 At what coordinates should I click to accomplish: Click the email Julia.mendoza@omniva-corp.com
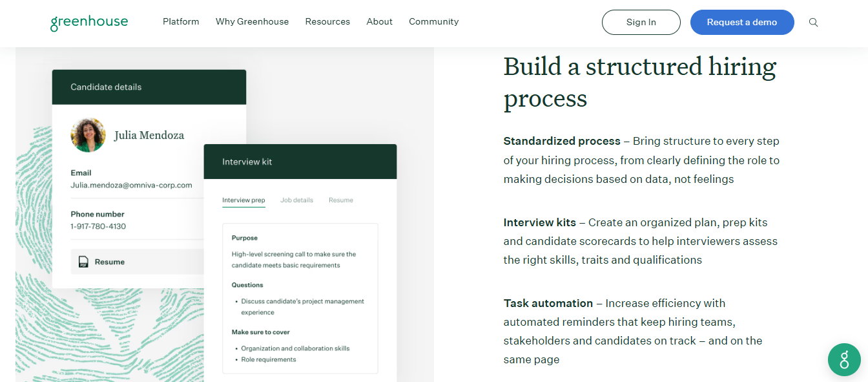tap(131, 185)
